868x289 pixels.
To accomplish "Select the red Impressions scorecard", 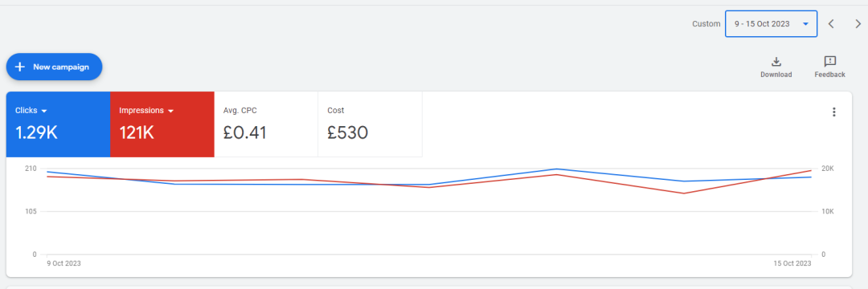I will tap(162, 124).
